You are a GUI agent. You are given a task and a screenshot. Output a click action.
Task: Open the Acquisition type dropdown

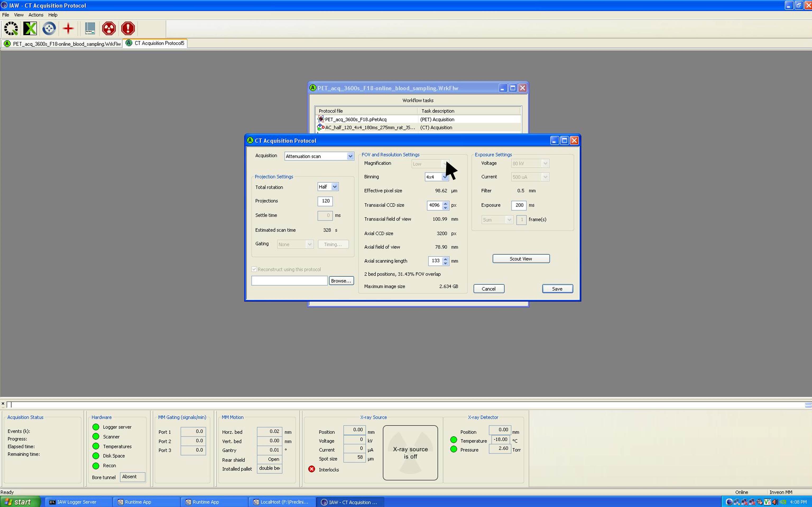[350, 156]
